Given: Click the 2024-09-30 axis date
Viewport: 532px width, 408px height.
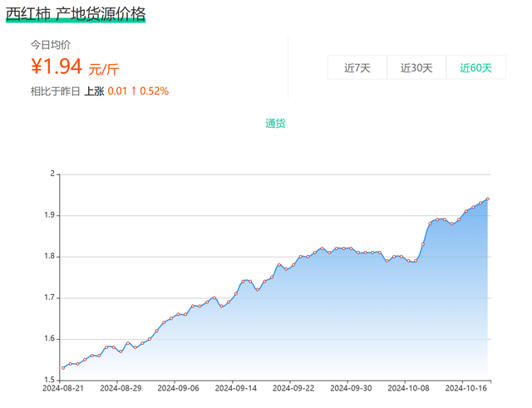Looking at the screenshot, I should tap(350, 388).
